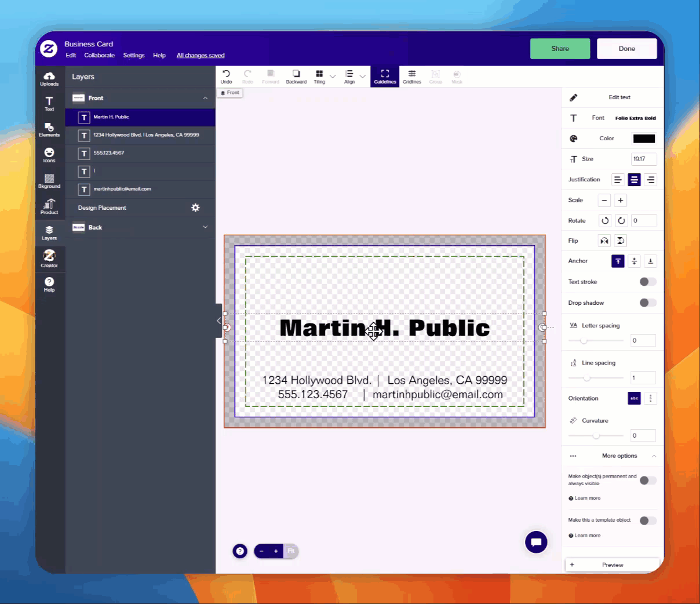Click the black Color swatch

point(644,139)
